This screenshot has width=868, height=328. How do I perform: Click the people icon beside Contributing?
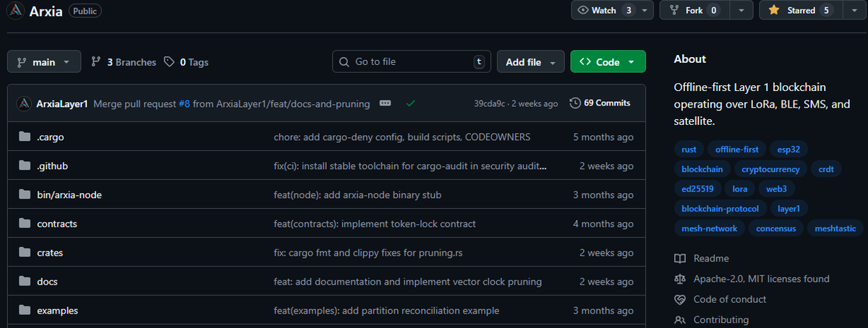click(679, 319)
